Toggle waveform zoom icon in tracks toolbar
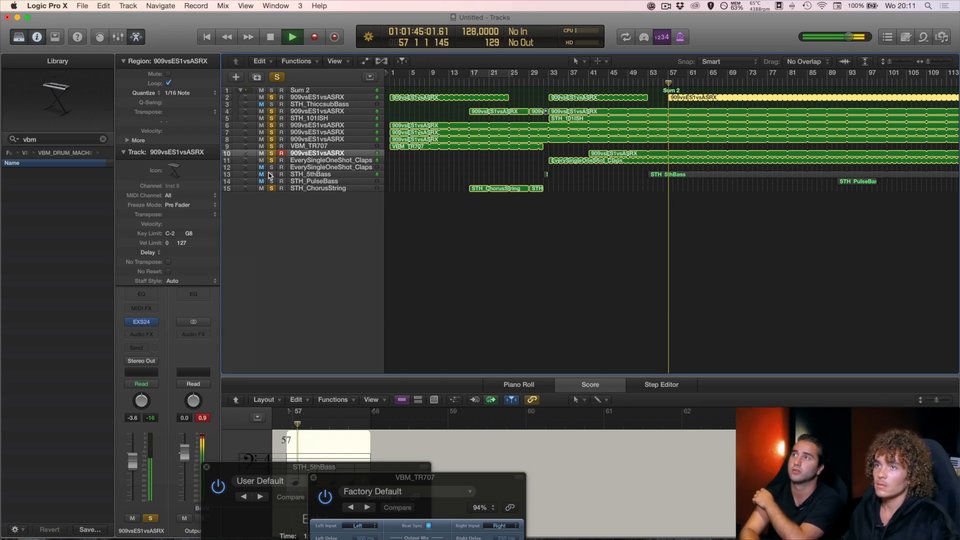Image resolution: width=960 pixels, height=540 pixels. (x=844, y=61)
